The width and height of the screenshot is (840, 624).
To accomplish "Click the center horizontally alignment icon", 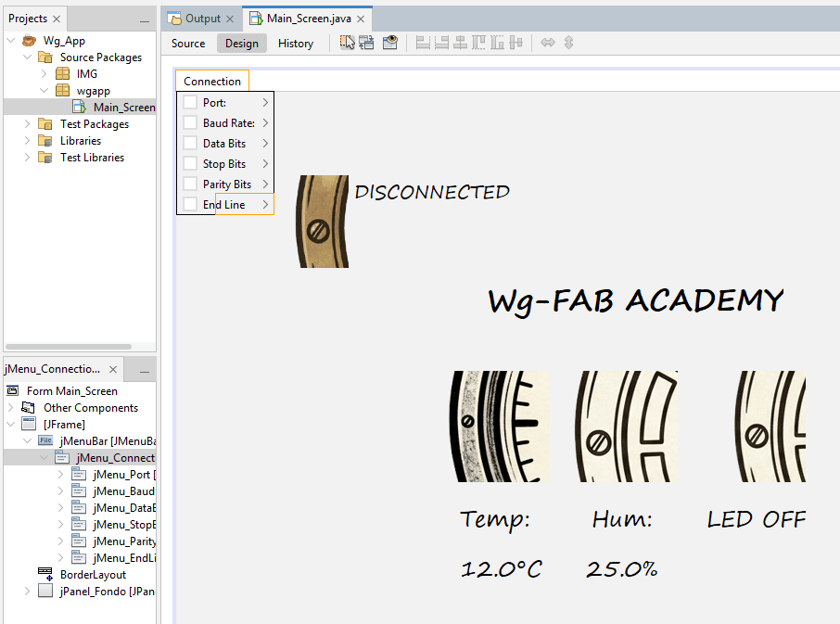I will coord(460,43).
